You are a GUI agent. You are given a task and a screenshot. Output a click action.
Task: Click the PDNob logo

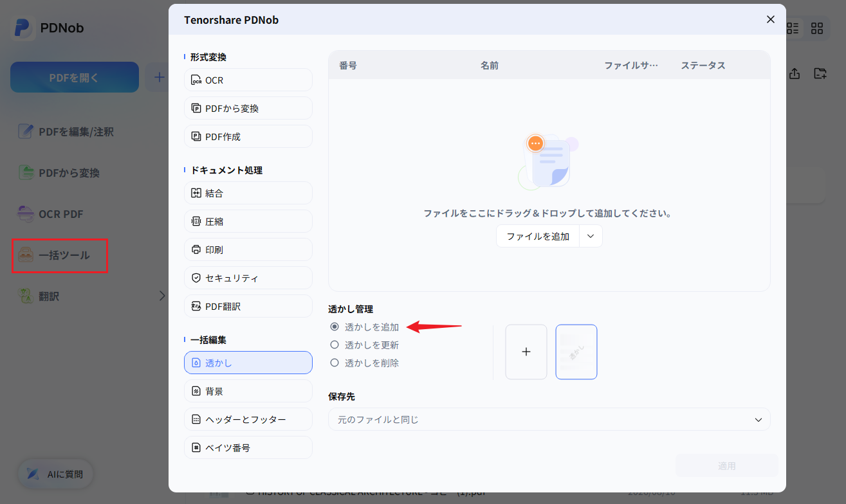(23, 28)
